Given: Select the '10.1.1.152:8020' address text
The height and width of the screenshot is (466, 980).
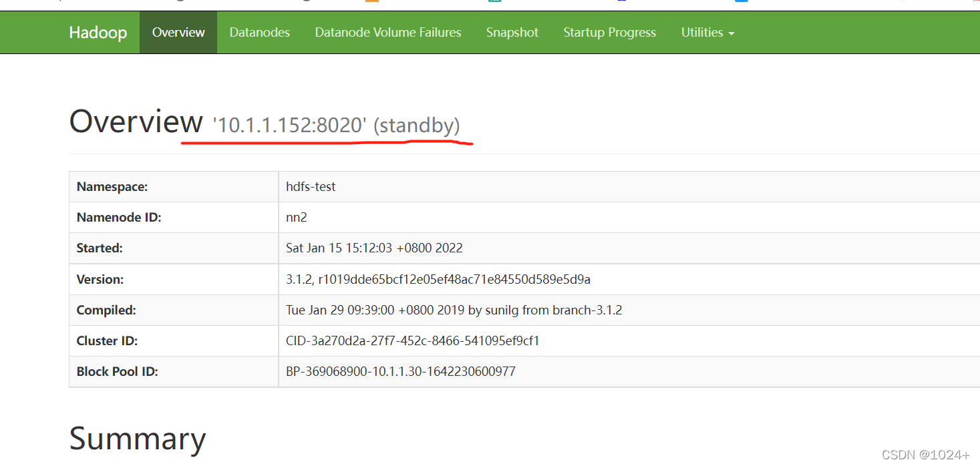Looking at the screenshot, I should click(x=289, y=125).
